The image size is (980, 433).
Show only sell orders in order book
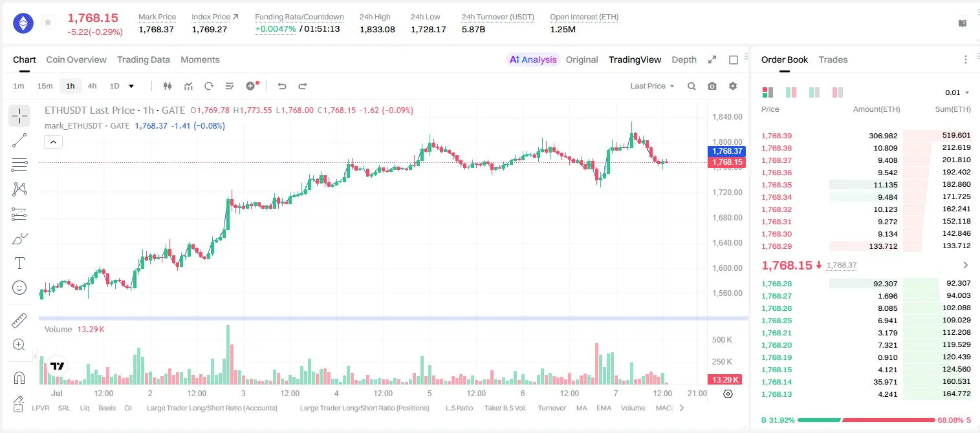point(837,92)
